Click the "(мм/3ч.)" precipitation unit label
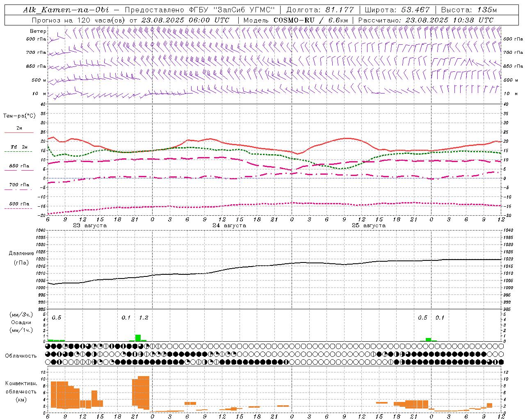Image resolution: width=525 pixels, height=420 pixels. [x=21, y=315]
